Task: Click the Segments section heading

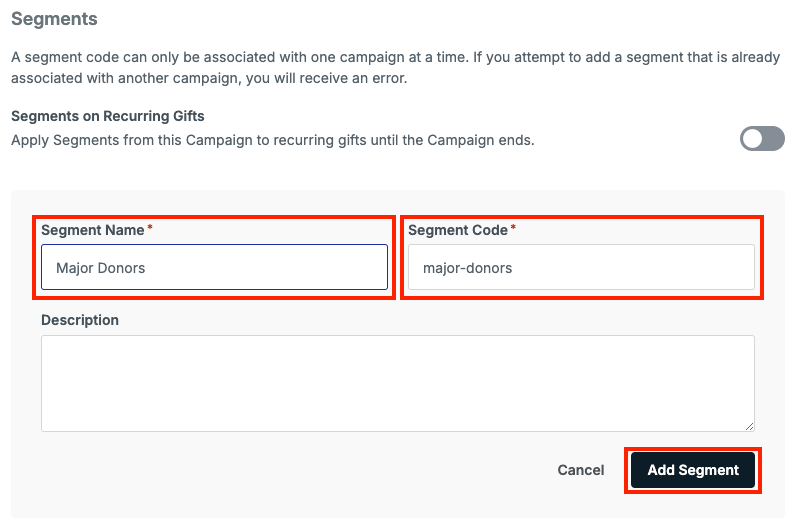Action: (54, 19)
